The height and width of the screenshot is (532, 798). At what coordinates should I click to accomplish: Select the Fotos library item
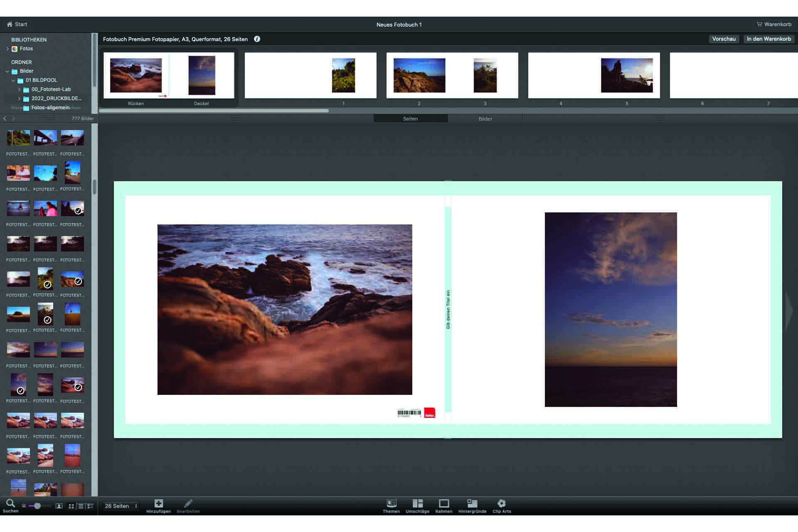(22, 49)
